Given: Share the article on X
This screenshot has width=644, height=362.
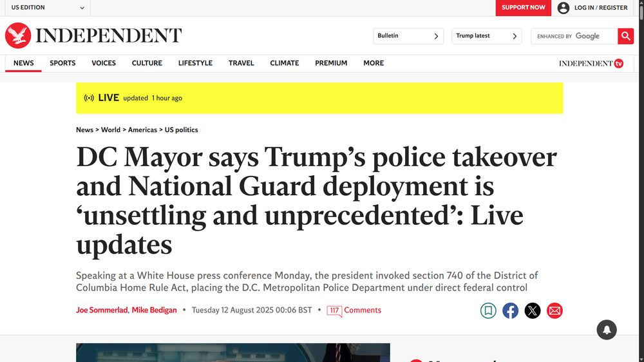Looking at the screenshot, I should (x=533, y=310).
